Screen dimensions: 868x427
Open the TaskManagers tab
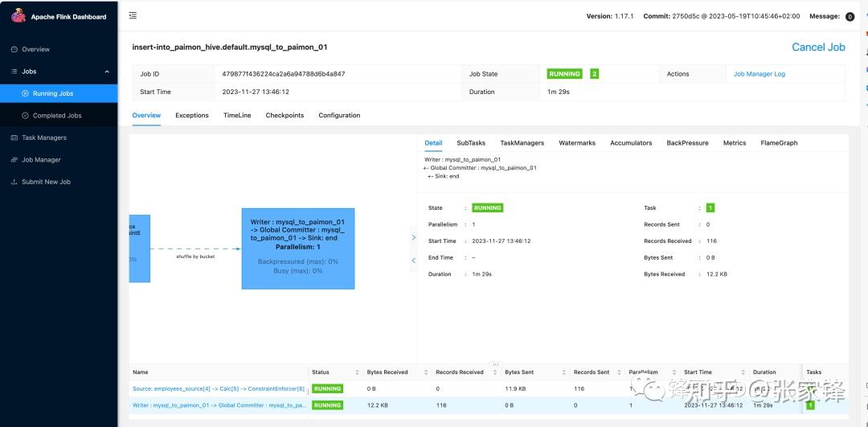pos(522,143)
